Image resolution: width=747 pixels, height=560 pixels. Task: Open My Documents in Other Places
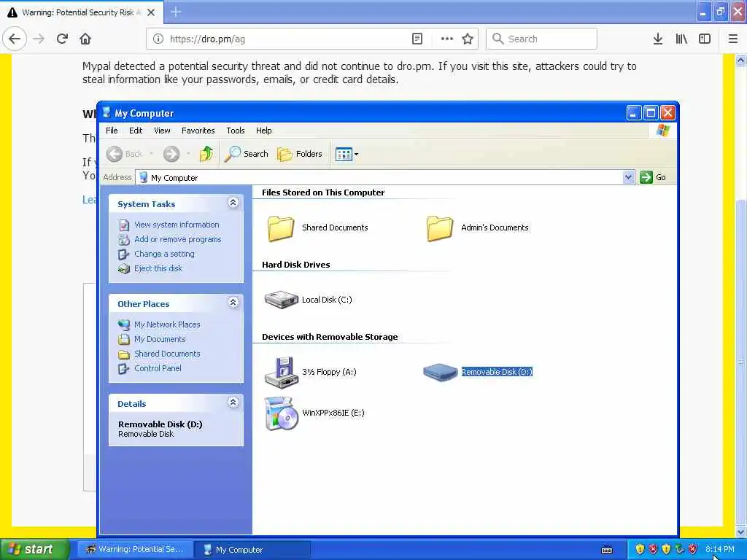(x=160, y=339)
